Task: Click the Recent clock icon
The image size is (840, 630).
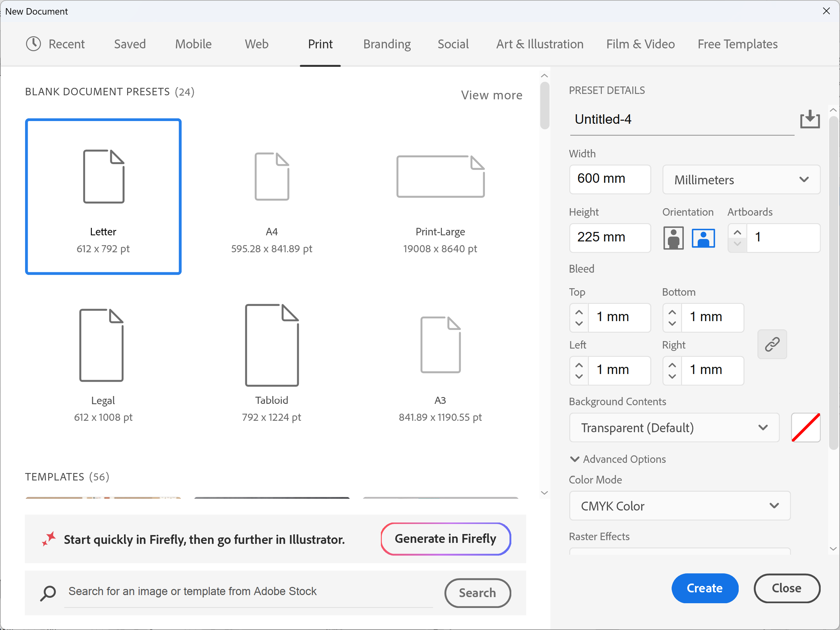Action: (x=34, y=44)
